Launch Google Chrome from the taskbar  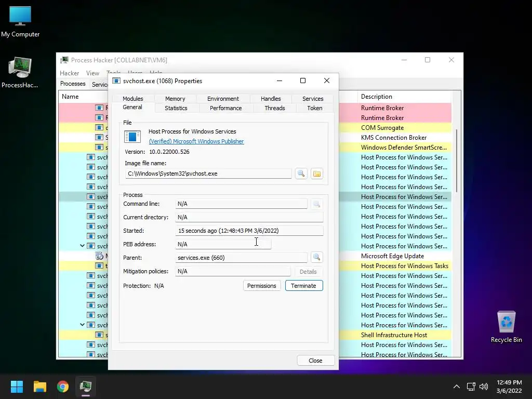pos(63,387)
